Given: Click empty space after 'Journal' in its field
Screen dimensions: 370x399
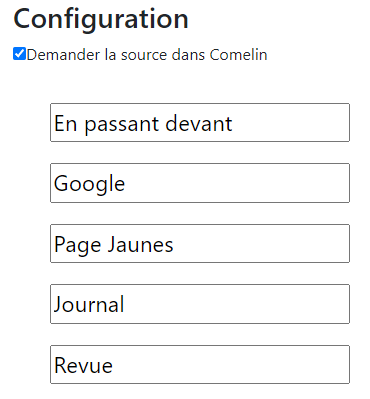Looking at the screenshot, I should [237, 304].
